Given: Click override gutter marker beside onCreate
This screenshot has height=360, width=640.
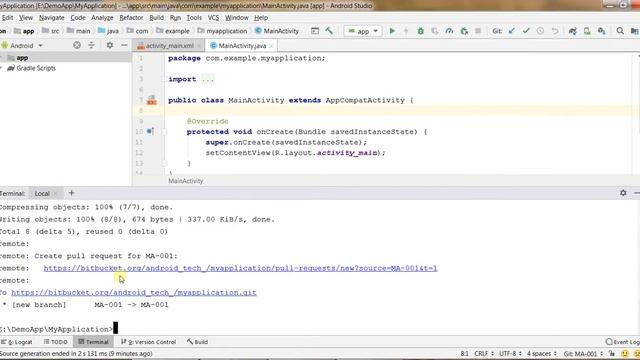Looking at the screenshot, I should click(150, 131).
